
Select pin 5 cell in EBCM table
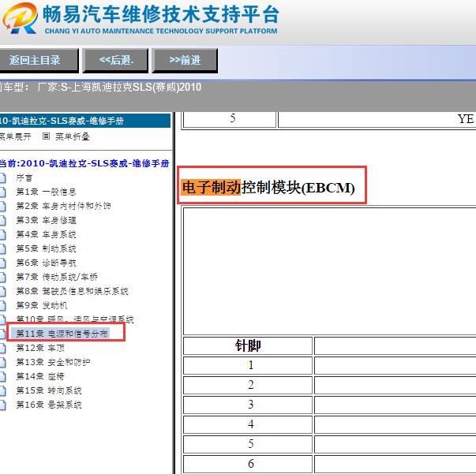coord(248,444)
